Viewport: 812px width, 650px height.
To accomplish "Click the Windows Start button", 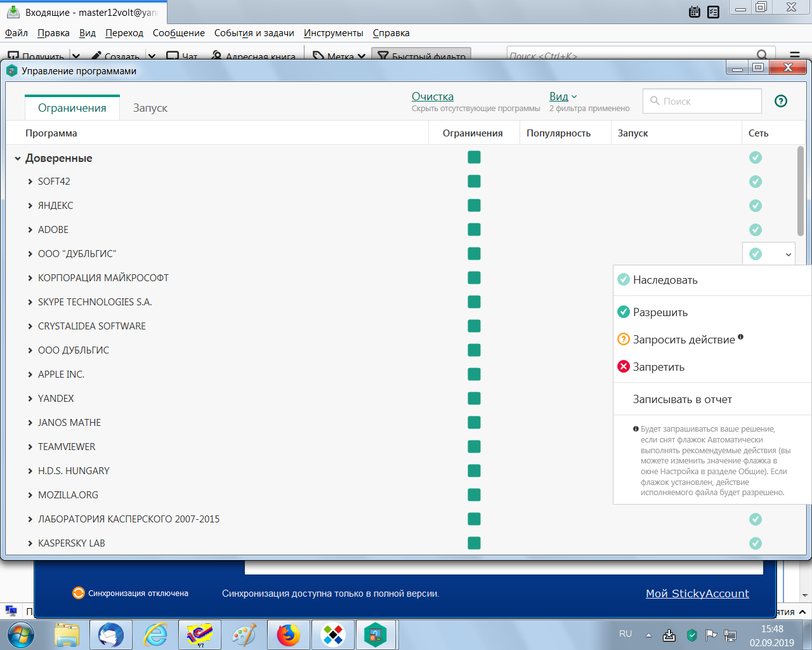I will click(x=21, y=635).
